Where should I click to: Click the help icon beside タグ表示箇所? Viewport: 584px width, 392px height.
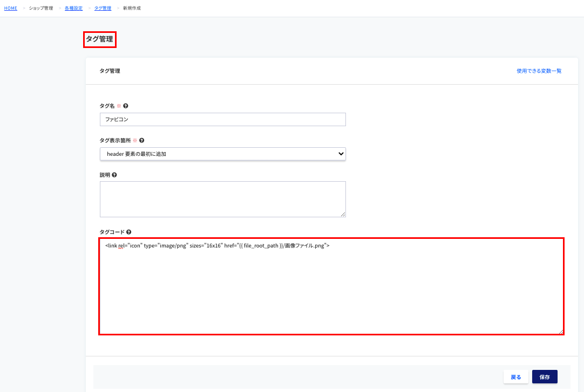point(141,141)
